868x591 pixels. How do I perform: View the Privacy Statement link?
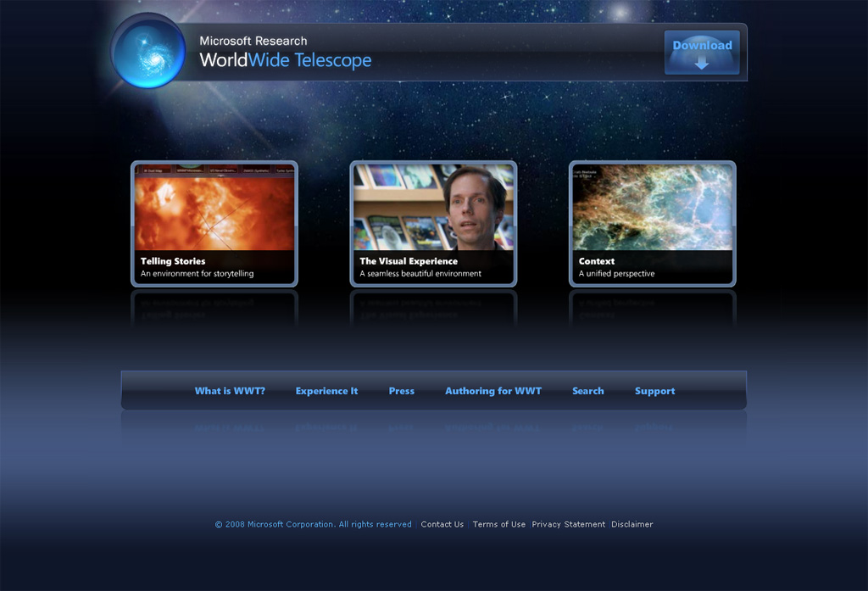[x=569, y=525]
